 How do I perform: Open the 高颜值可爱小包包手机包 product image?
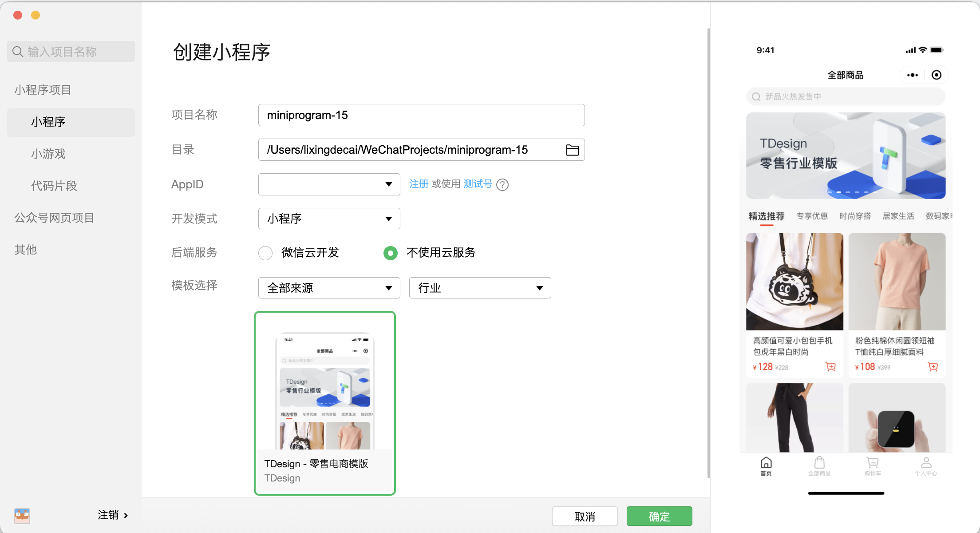click(795, 282)
